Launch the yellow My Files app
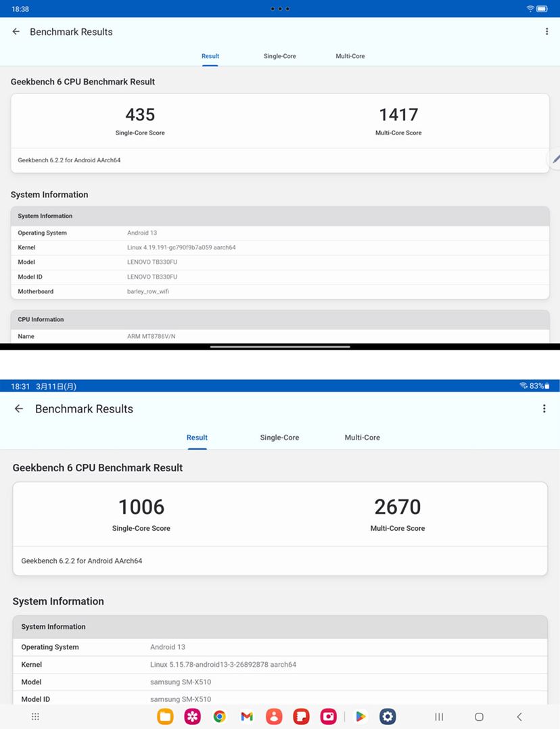The height and width of the screenshot is (729, 560). coord(165,716)
